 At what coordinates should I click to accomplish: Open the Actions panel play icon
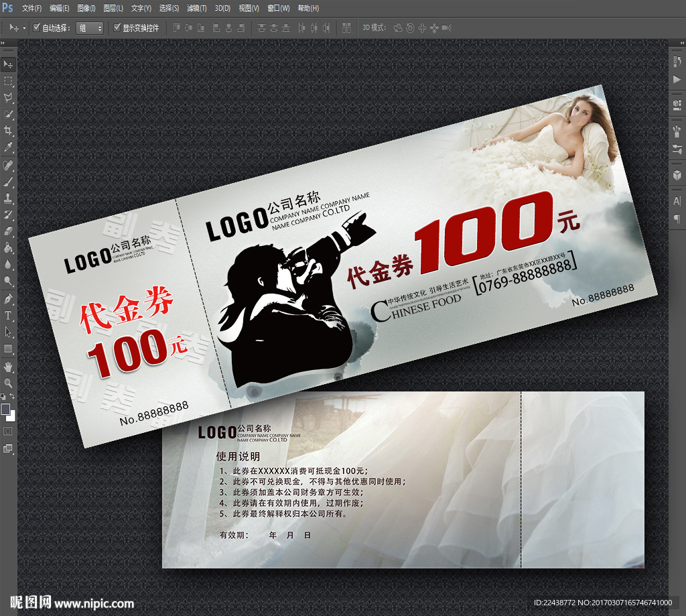(677, 79)
